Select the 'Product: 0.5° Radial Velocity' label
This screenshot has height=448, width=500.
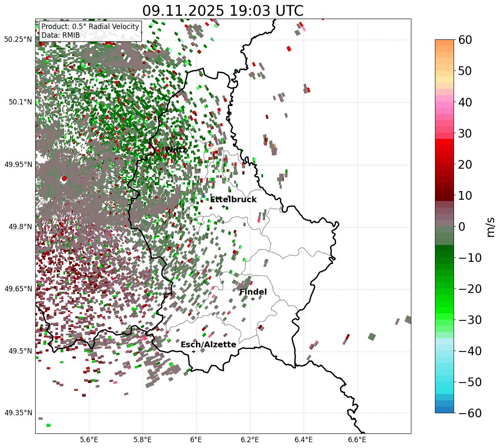pos(90,27)
